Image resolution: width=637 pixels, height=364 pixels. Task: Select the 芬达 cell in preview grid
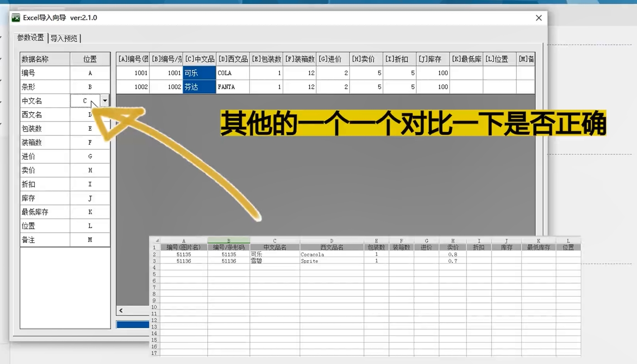tap(200, 87)
